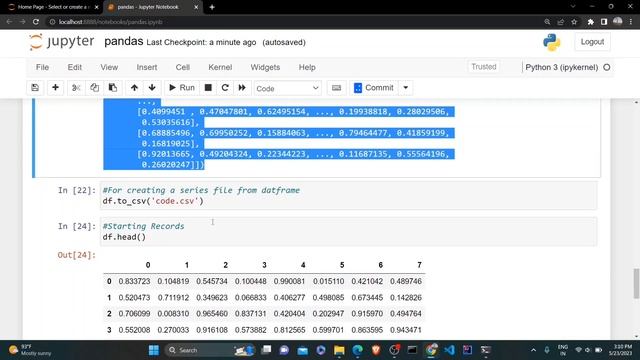Open the cell type Code dropdown
The image size is (640, 360).
coord(288,88)
